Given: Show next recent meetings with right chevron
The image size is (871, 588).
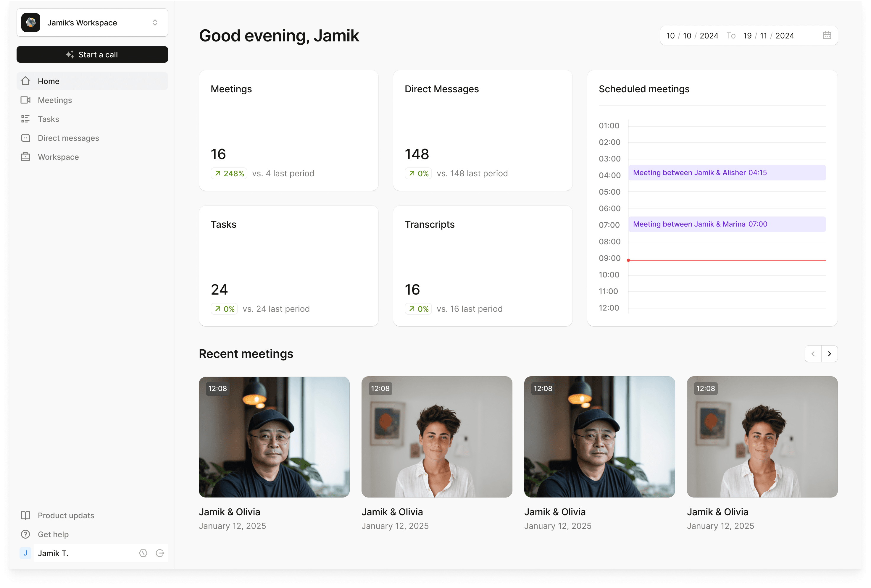Looking at the screenshot, I should (829, 354).
